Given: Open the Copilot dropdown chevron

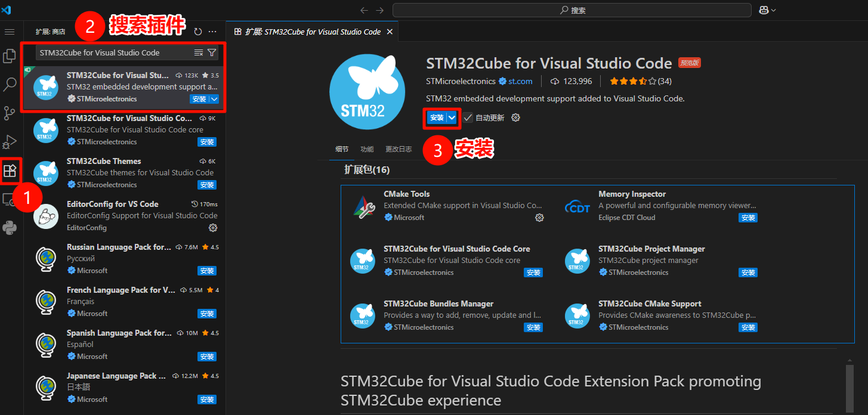Looking at the screenshot, I should [x=774, y=10].
